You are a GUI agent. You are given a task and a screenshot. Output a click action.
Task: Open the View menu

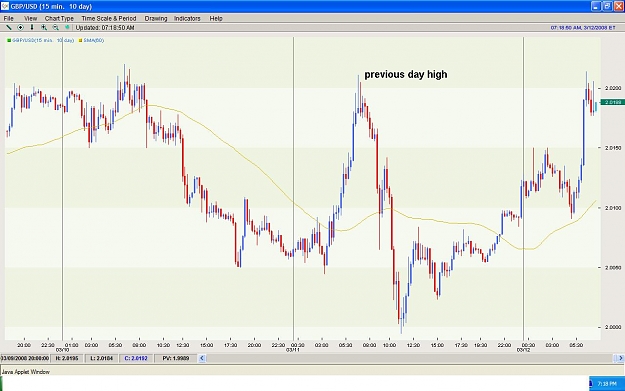click(x=30, y=18)
